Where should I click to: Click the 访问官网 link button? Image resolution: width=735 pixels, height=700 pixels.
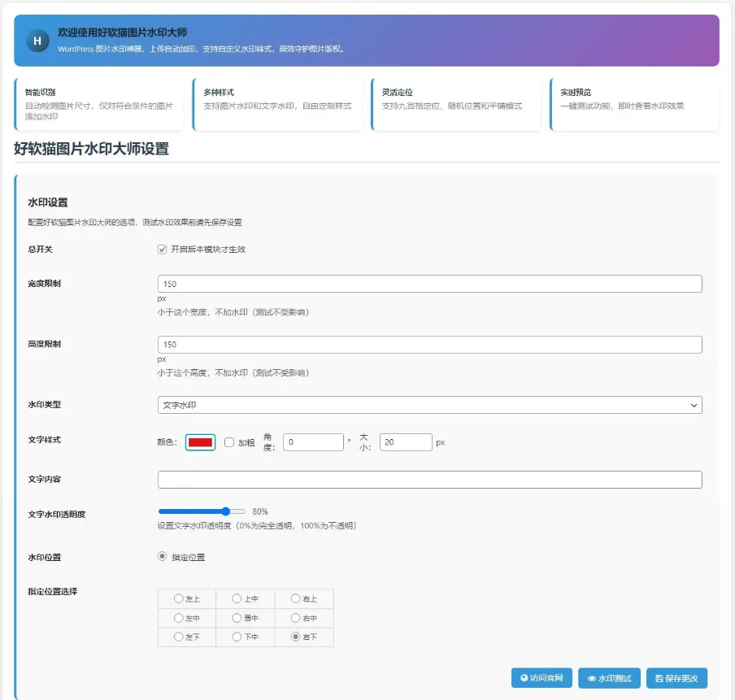(x=541, y=678)
